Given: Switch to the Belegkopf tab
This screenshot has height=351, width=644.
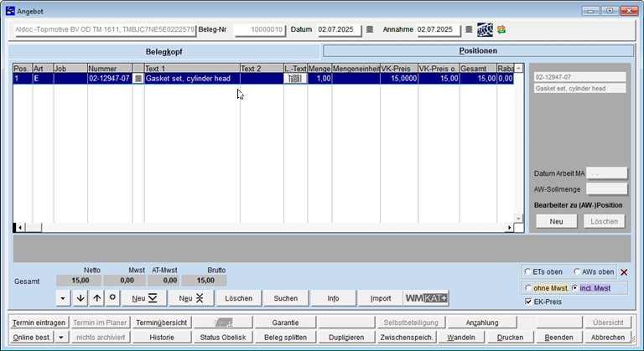Looking at the screenshot, I should pos(164,52).
